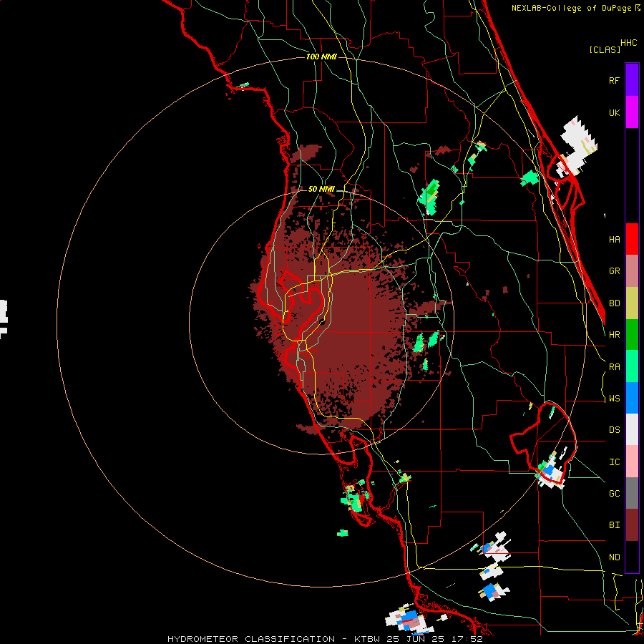Image resolution: width=644 pixels, height=644 pixels.
Task: Click the 'BI' legend label
Action: (614, 525)
